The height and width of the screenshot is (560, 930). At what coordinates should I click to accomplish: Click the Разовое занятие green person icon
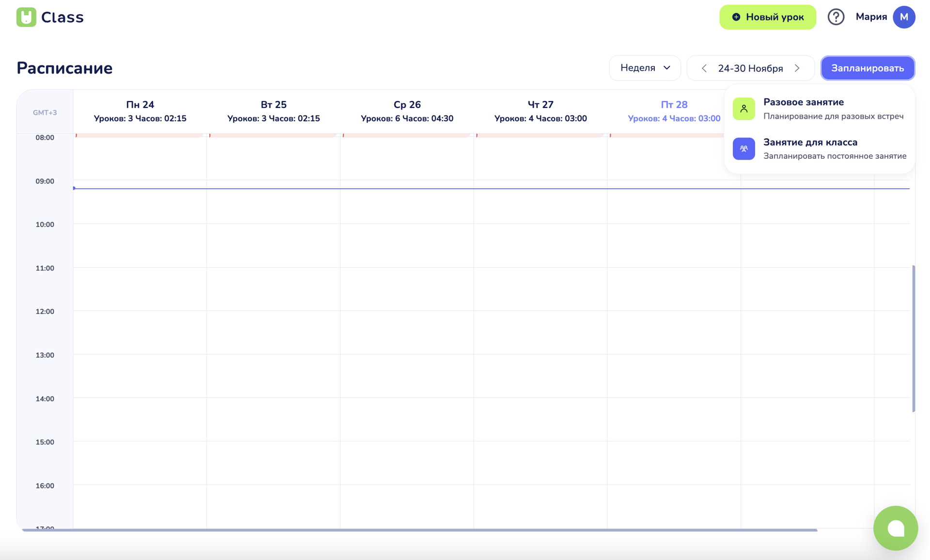[744, 109]
